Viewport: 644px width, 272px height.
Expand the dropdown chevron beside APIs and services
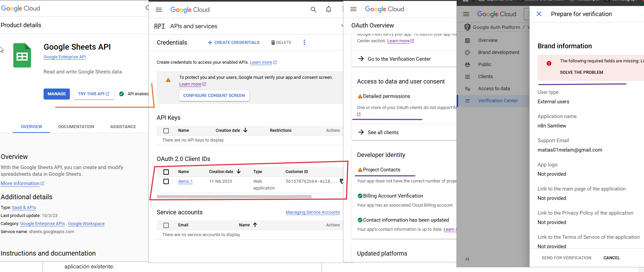(x=342, y=26)
